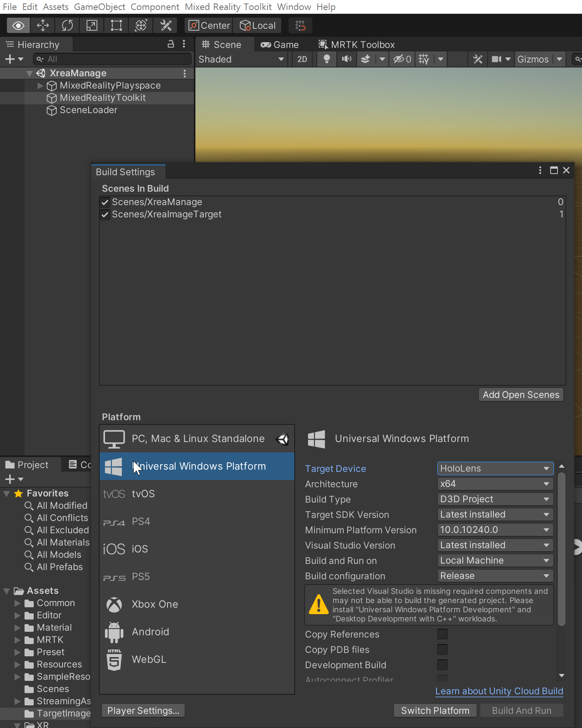Viewport: 582px width, 728px height.
Task: Select iOS platform
Action: [197, 549]
